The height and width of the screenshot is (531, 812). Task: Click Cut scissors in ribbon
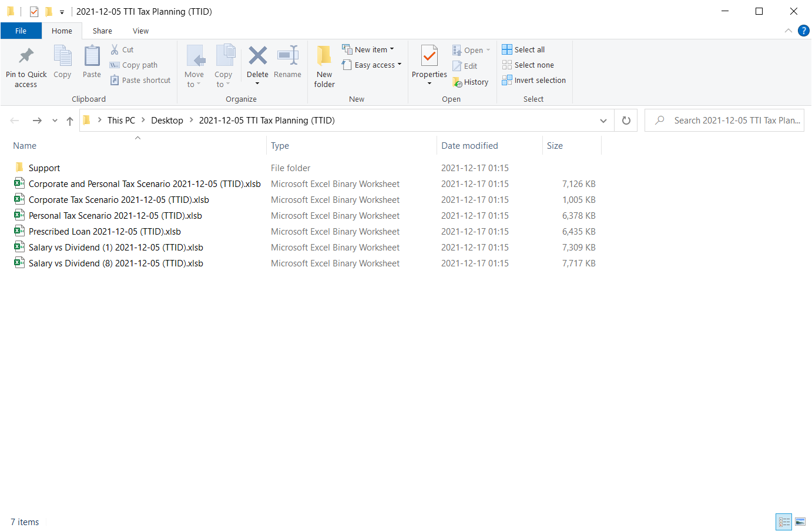coord(123,50)
